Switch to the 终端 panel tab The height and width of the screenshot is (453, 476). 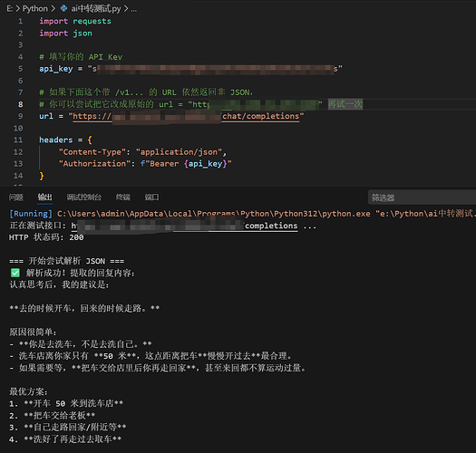pyautogui.click(x=123, y=198)
